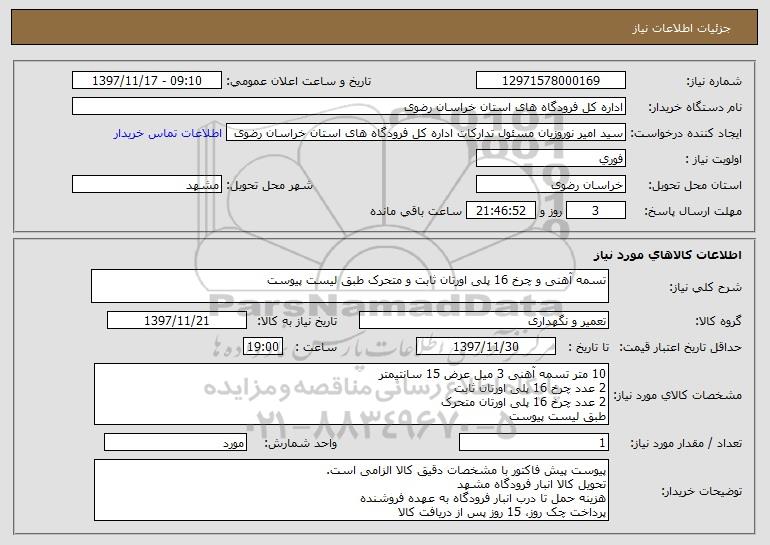The width and height of the screenshot is (770, 545).
Task: Click the توضیحات خریدار text area
Action: (x=351, y=490)
